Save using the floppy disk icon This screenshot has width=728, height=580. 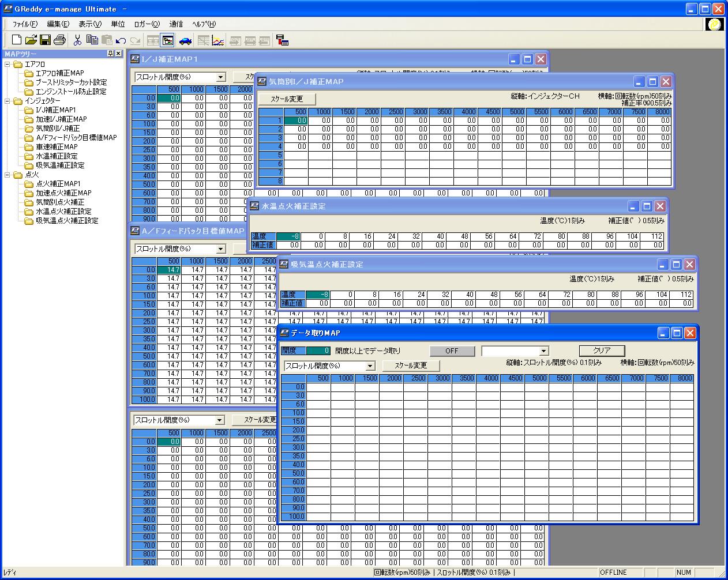click(46, 40)
